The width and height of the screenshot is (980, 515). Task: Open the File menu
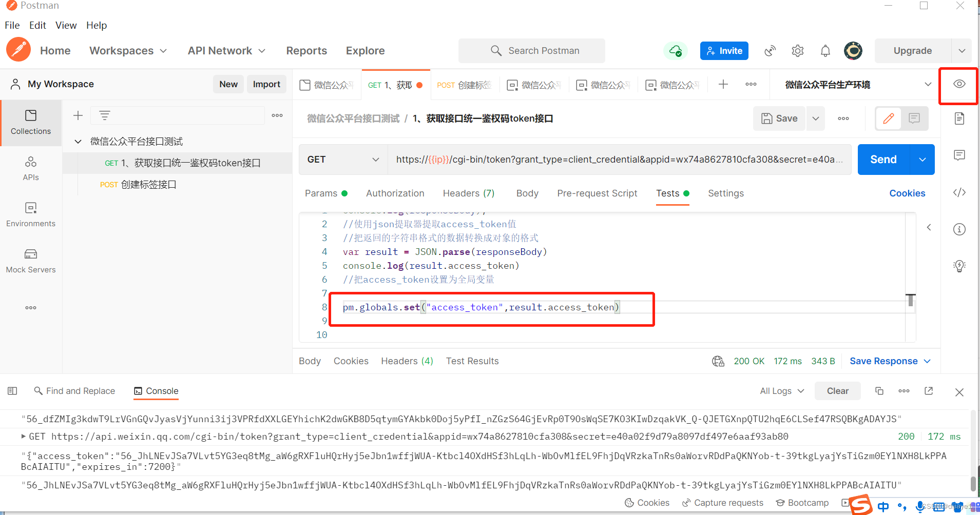coord(12,25)
